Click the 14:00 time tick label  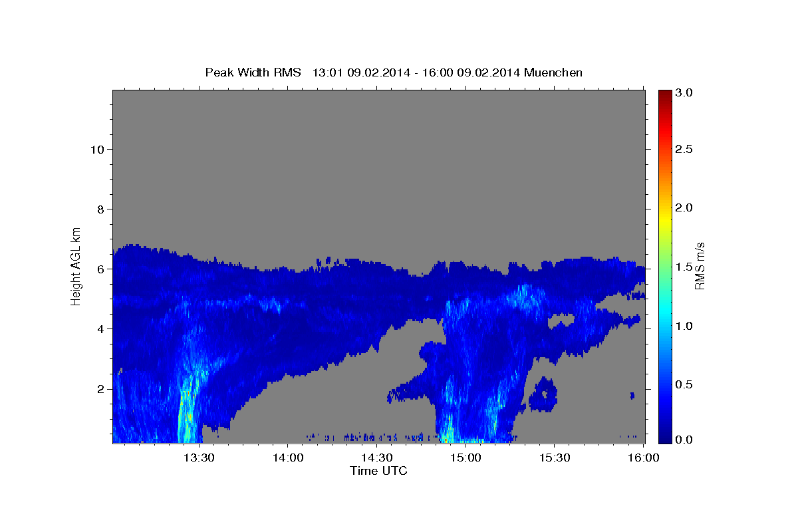point(288,458)
